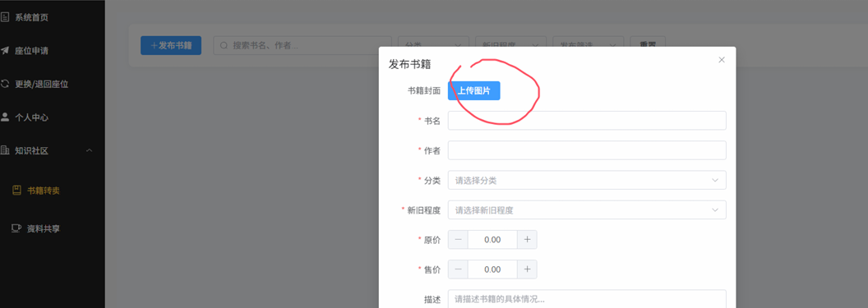Click the 新旧程度 form label

tap(424, 210)
